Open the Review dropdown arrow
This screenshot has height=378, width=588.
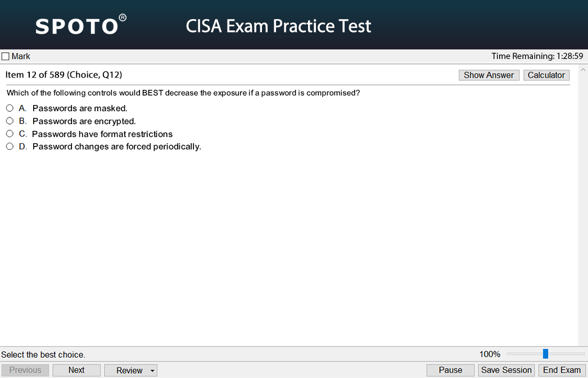click(152, 371)
